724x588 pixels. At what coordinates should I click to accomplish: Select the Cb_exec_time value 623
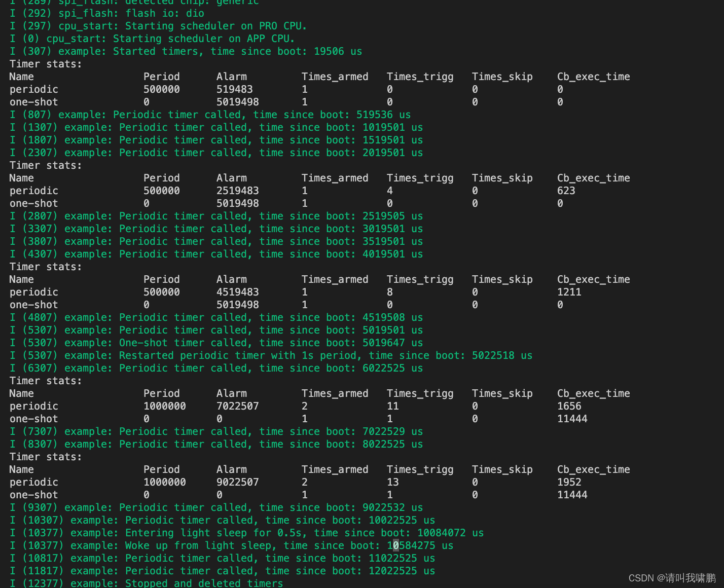point(566,191)
